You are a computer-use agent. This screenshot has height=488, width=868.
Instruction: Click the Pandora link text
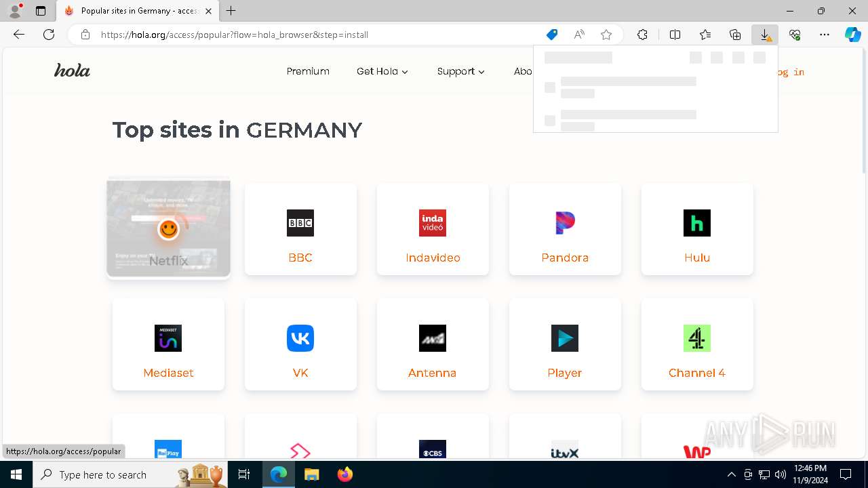[565, 258]
